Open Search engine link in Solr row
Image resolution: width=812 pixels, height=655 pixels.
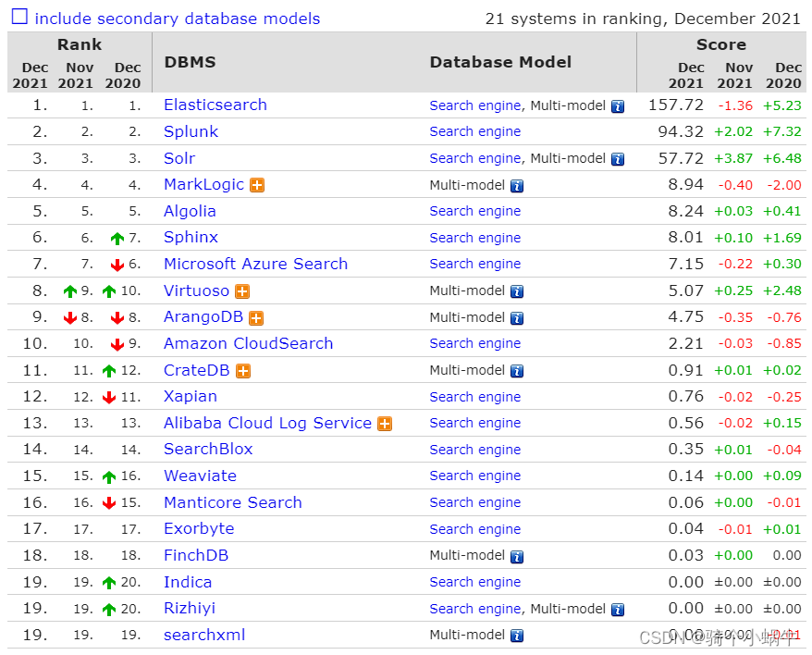pos(474,158)
